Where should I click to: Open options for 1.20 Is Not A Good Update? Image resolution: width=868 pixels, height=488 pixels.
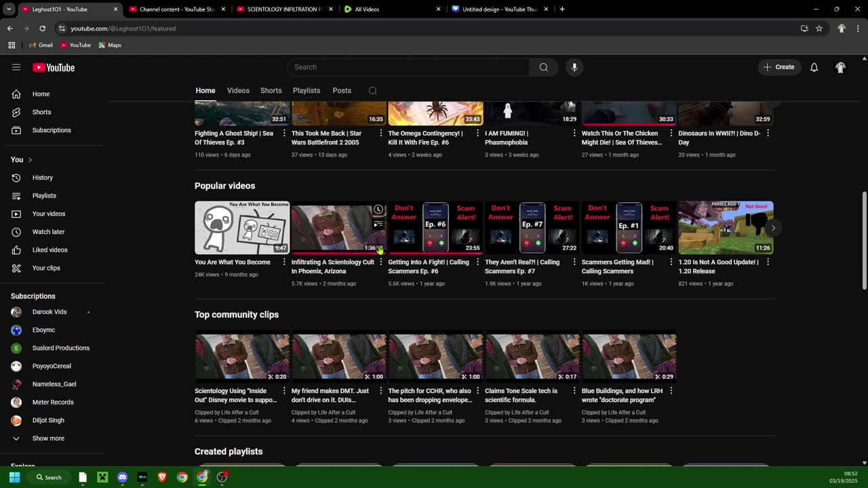[768, 262]
